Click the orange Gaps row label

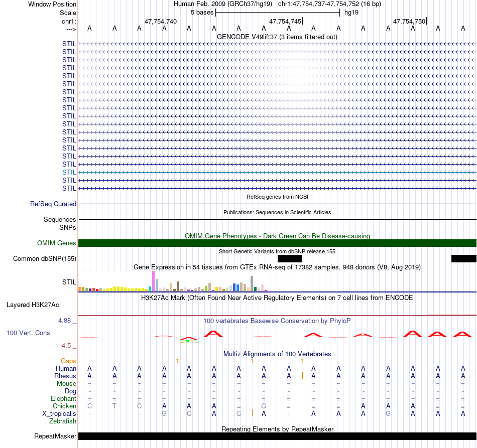(x=68, y=361)
